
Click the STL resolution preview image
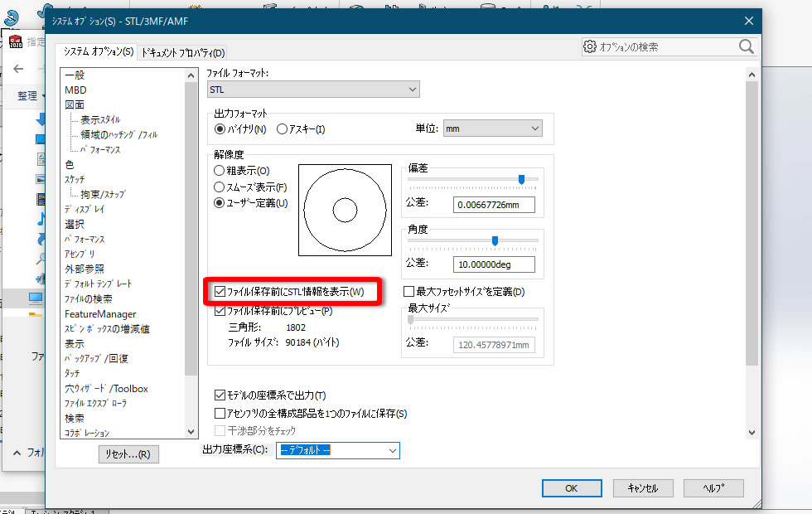(345, 210)
